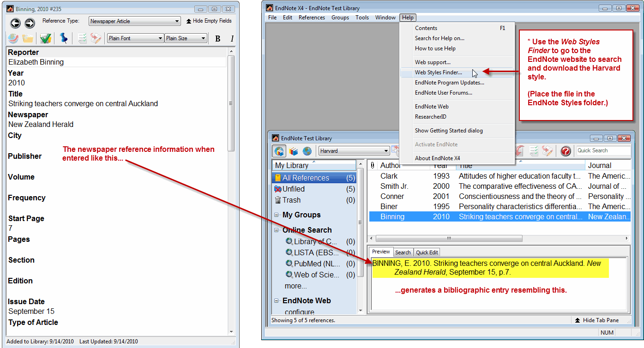Open Help via the red question mark icon
This screenshot has height=348, width=644.
pos(566,150)
